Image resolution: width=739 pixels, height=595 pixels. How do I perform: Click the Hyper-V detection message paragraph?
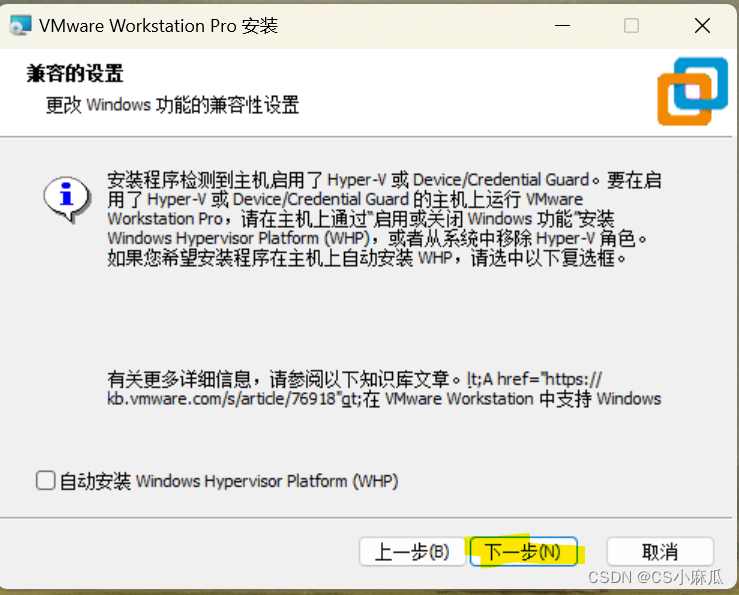coord(384,219)
